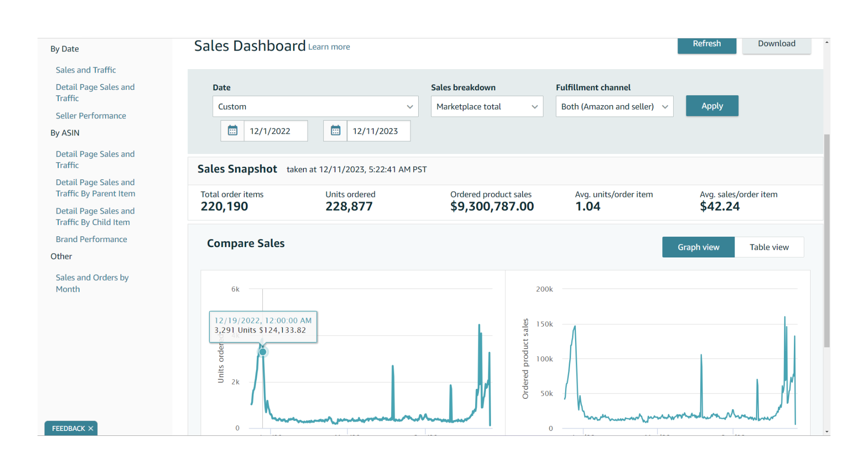The height and width of the screenshot is (472, 868).
Task: Switch to Table view
Action: [x=769, y=247]
